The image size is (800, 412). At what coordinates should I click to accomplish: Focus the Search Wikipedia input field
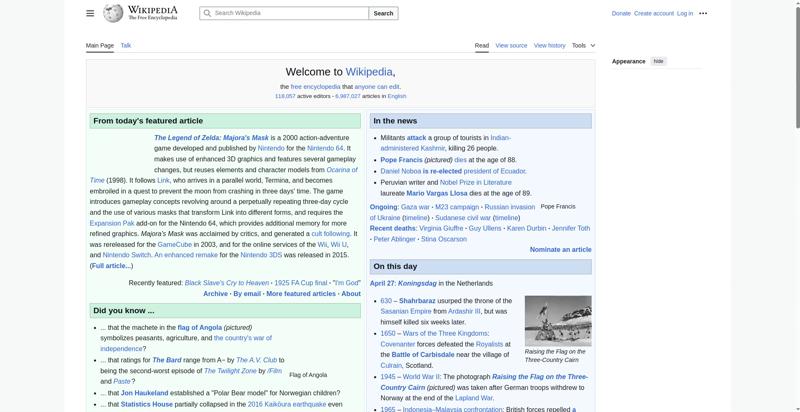pos(284,13)
